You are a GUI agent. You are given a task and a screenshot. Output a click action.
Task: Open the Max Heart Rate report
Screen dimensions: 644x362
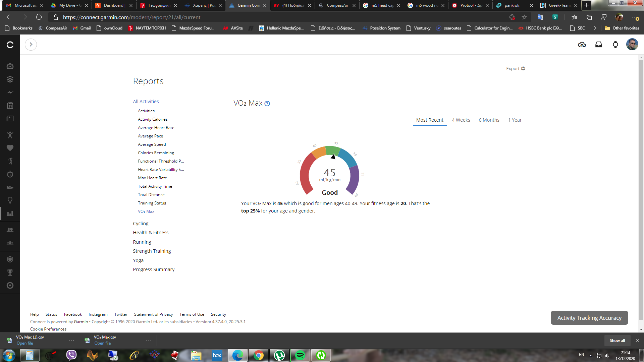pyautogui.click(x=152, y=178)
